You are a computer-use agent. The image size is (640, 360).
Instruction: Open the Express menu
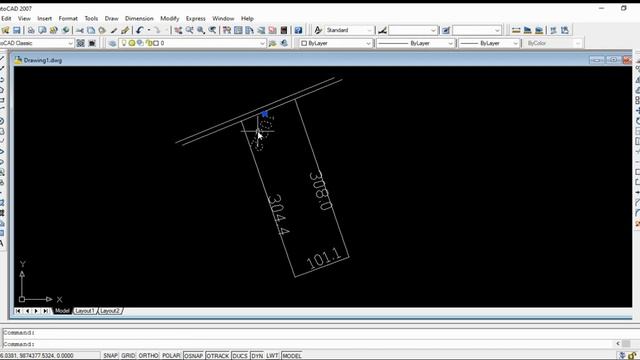tap(196, 18)
